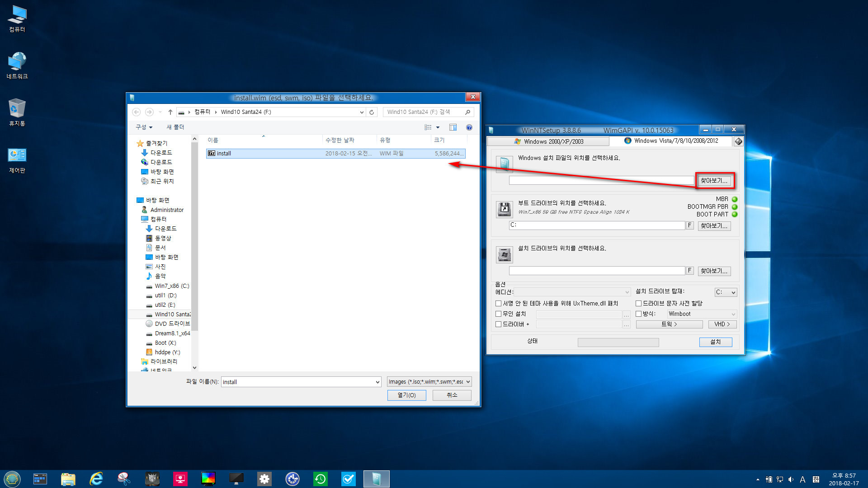Open the file type filter dropdown

(468, 382)
